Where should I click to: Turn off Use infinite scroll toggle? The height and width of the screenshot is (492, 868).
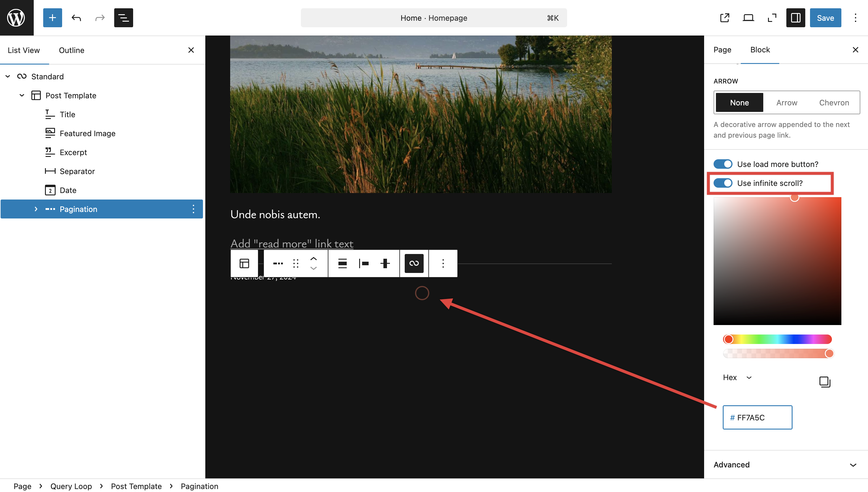point(723,183)
